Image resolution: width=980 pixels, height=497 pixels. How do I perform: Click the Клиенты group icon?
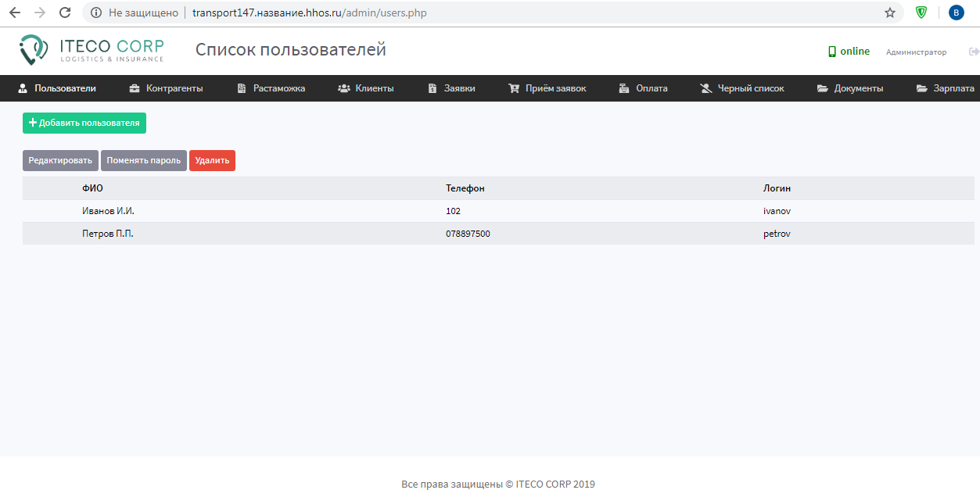(x=344, y=88)
